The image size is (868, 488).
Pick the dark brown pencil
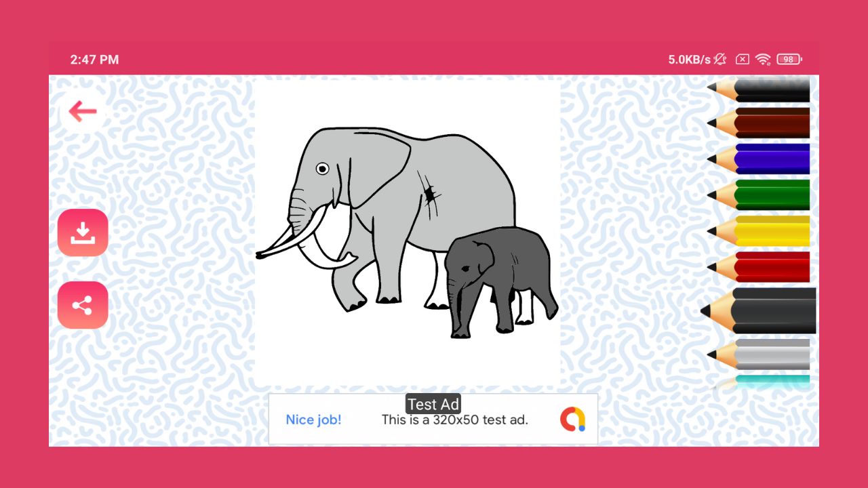point(759,123)
